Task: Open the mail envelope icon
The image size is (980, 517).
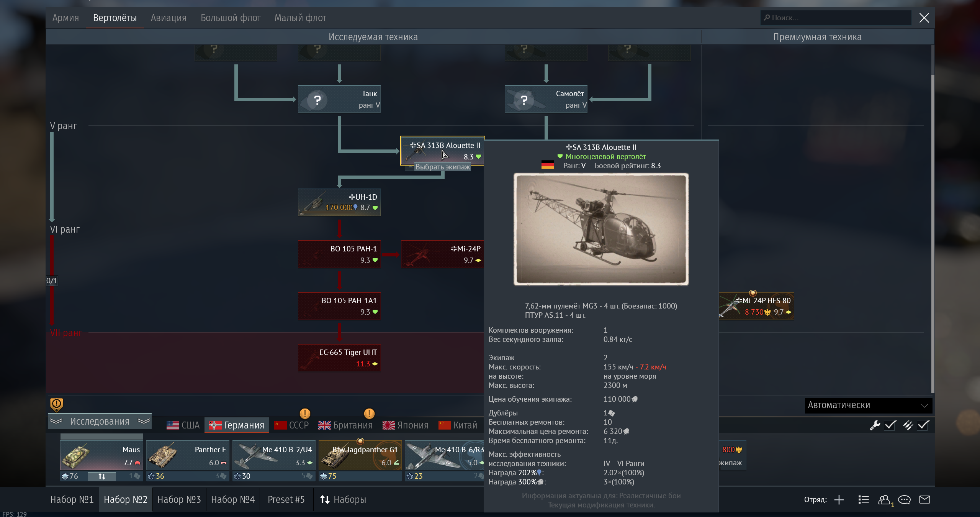Action: 924,499
